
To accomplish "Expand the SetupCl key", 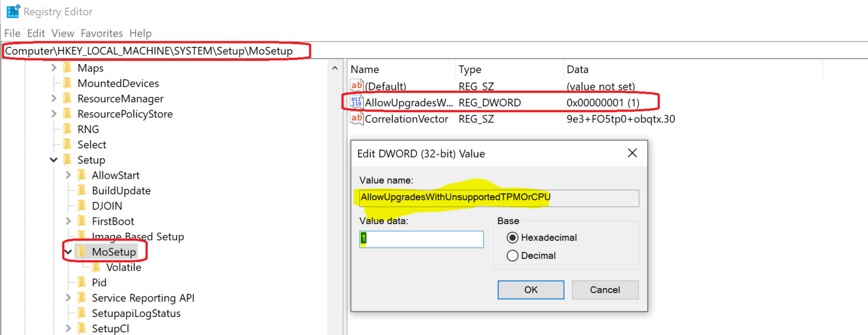I will (68, 328).
